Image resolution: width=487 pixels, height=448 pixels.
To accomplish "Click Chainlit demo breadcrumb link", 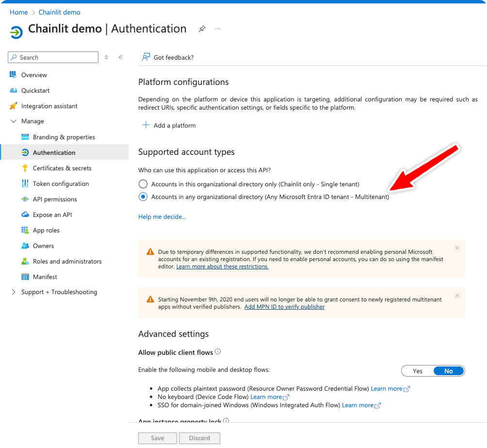I will coord(59,12).
